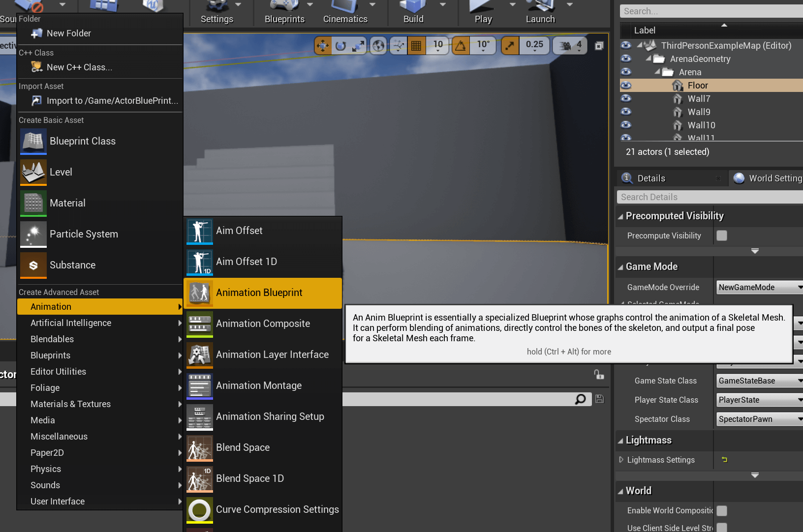Enable World Composition checkbox
Image resolution: width=803 pixels, height=532 pixels.
pos(722,511)
